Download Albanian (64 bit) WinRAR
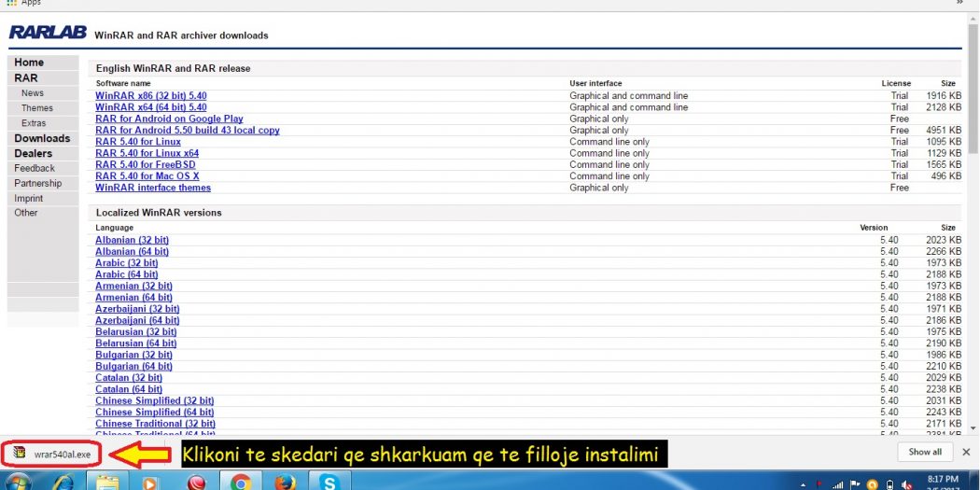This screenshot has width=980, height=490. 132,251
